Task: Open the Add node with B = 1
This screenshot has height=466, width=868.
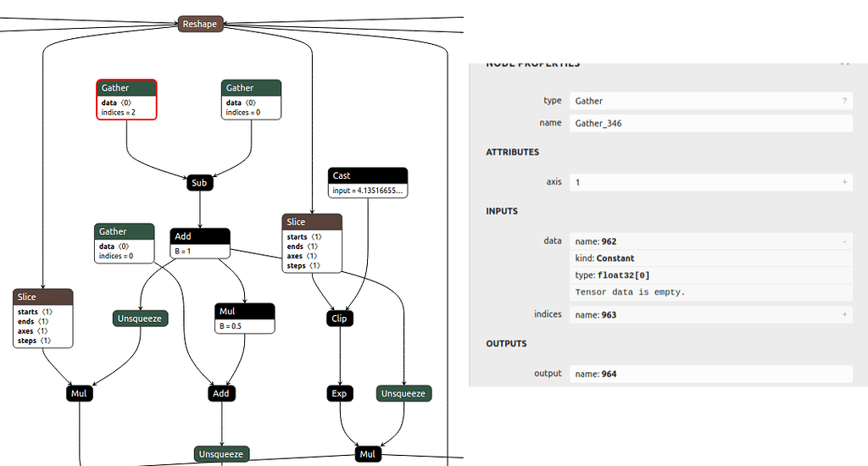Action: [x=199, y=242]
